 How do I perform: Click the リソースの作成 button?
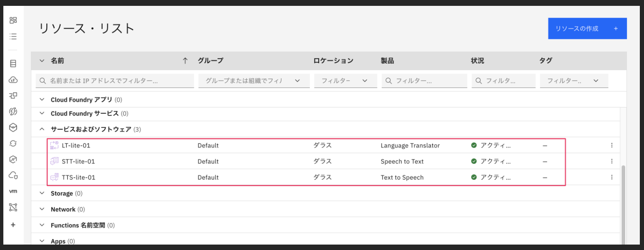pyautogui.click(x=587, y=28)
